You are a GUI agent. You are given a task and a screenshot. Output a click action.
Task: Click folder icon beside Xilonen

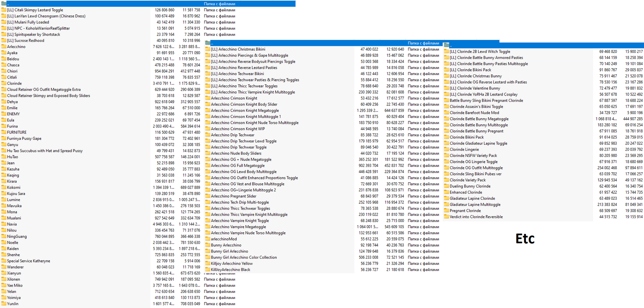click(x=4, y=279)
